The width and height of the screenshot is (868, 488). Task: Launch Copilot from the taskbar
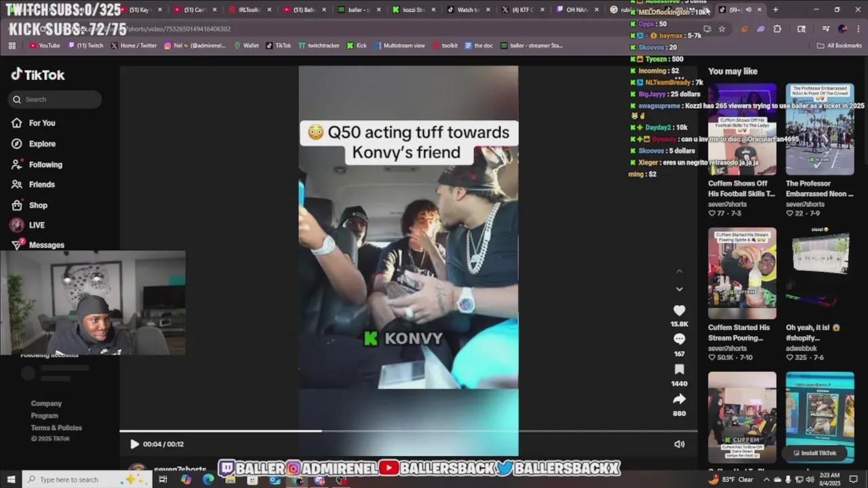click(186, 479)
